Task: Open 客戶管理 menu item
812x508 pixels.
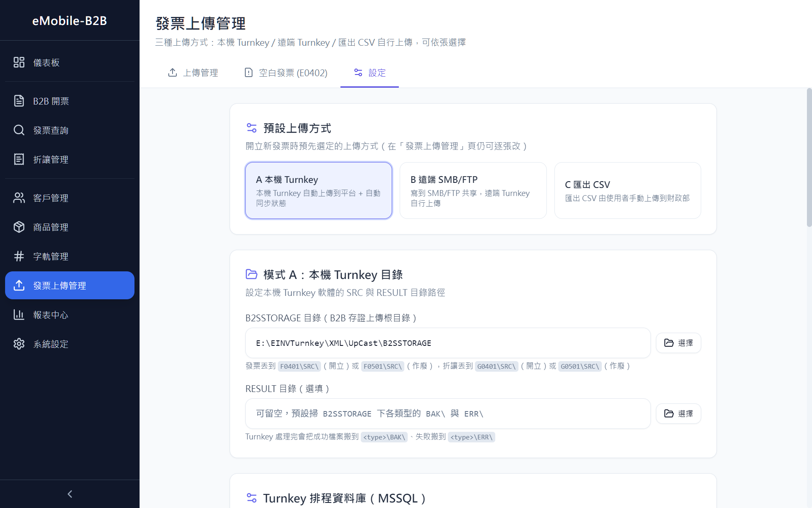Action: [70, 198]
